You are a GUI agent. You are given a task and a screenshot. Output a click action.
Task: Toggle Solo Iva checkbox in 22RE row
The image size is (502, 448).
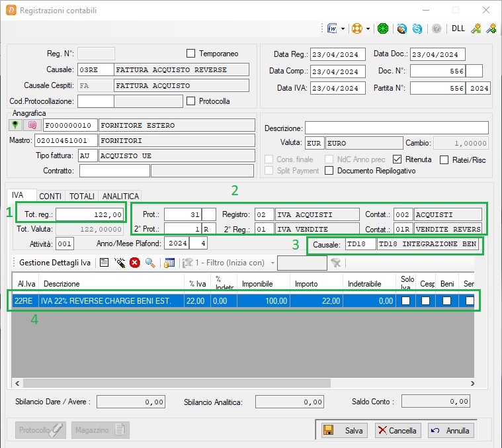tap(405, 300)
